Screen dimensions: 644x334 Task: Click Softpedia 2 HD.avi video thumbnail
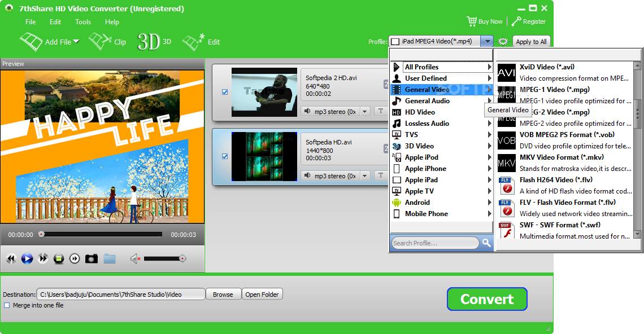click(264, 92)
